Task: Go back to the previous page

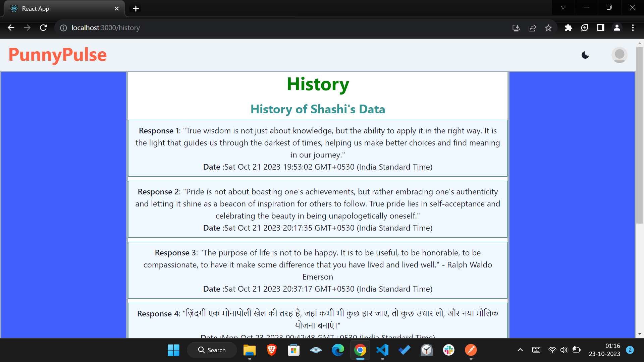Action: click(11, 28)
